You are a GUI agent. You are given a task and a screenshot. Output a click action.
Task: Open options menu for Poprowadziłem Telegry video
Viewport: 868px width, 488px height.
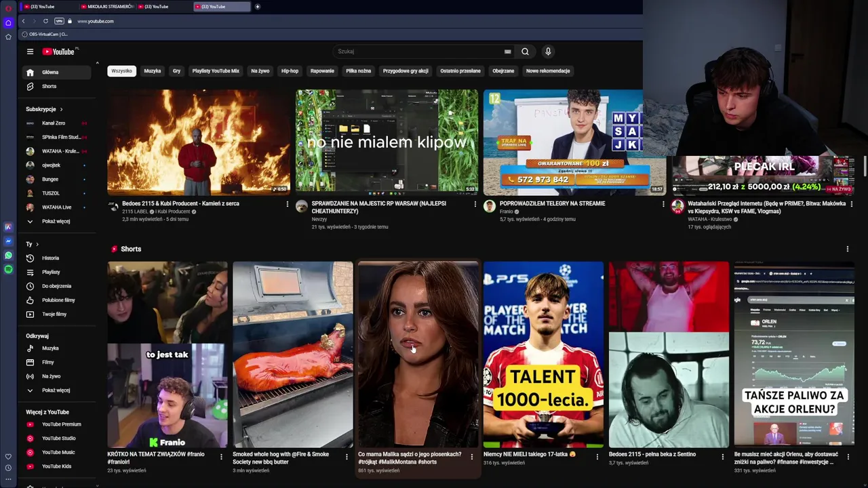[663, 204]
